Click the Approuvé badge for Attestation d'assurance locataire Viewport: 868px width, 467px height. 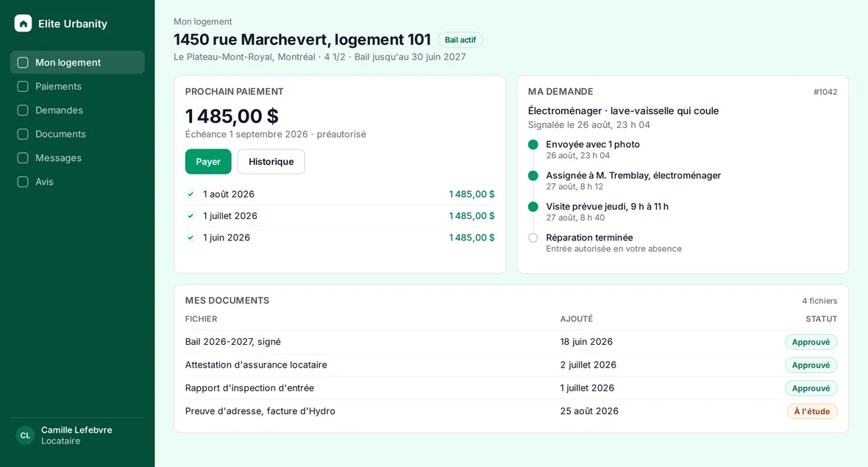(x=811, y=366)
